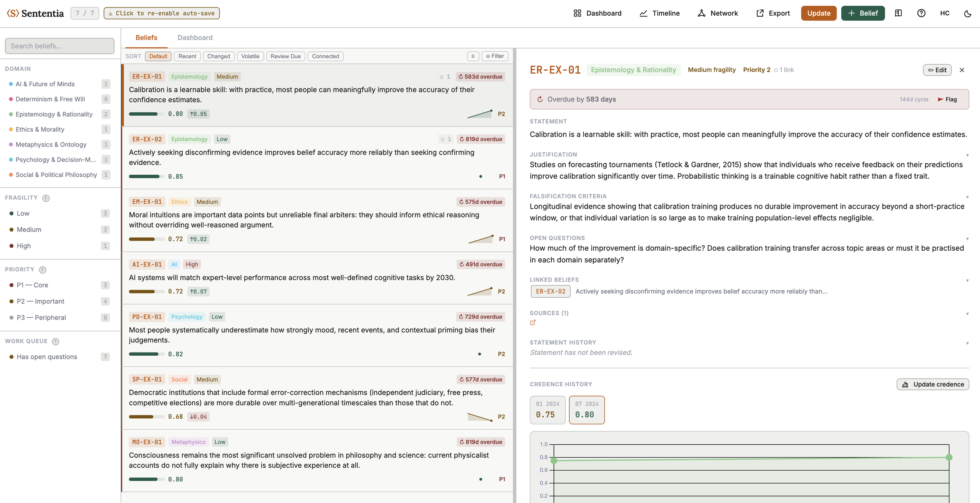The height and width of the screenshot is (503, 980).
Task: Filter by High fragility
Action: click(x=59, y=246)
